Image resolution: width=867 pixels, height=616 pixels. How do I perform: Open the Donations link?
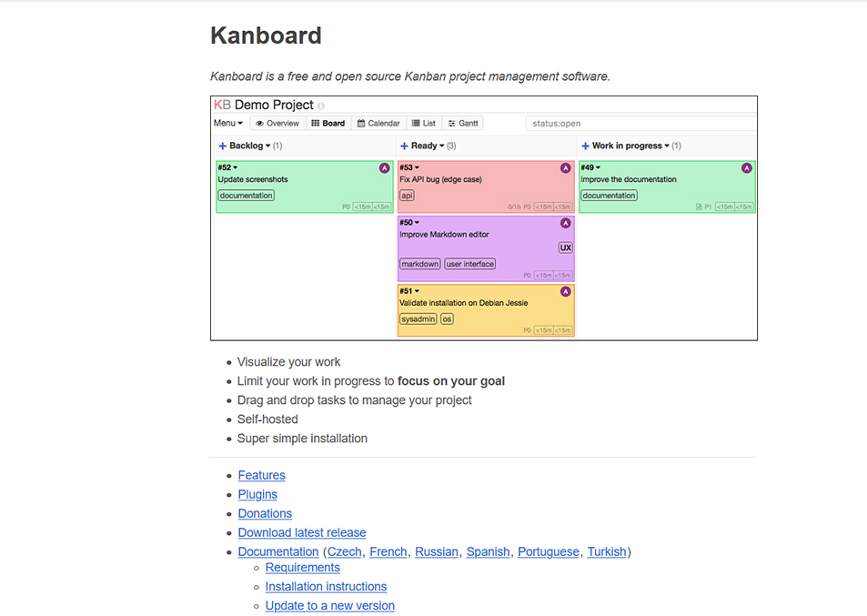265,514
